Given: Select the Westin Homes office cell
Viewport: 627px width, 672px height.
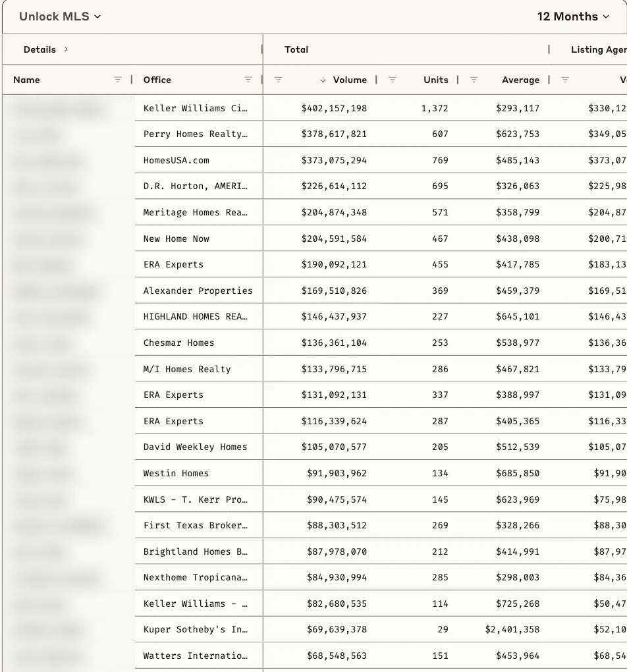Looking at the screenshot, I should 199,473.
